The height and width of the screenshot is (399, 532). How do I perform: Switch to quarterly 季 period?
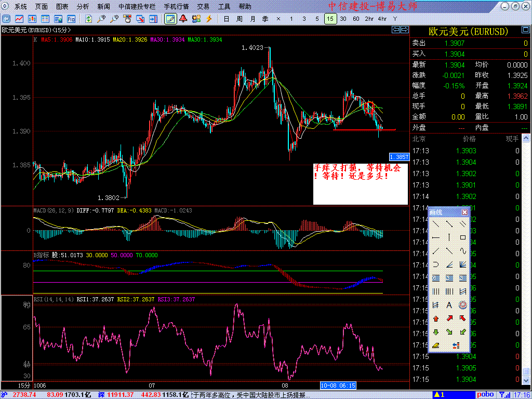click(265, 19)
